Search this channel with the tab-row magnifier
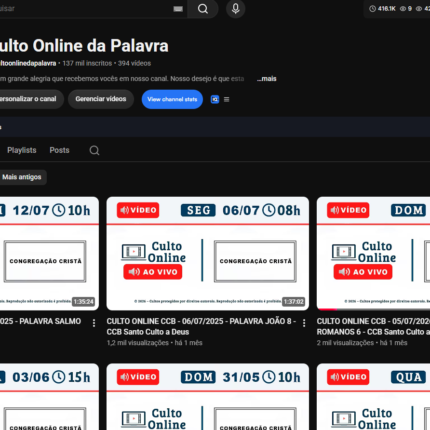Viewport: 430px width, 430px height. click(x=94, y=150)
